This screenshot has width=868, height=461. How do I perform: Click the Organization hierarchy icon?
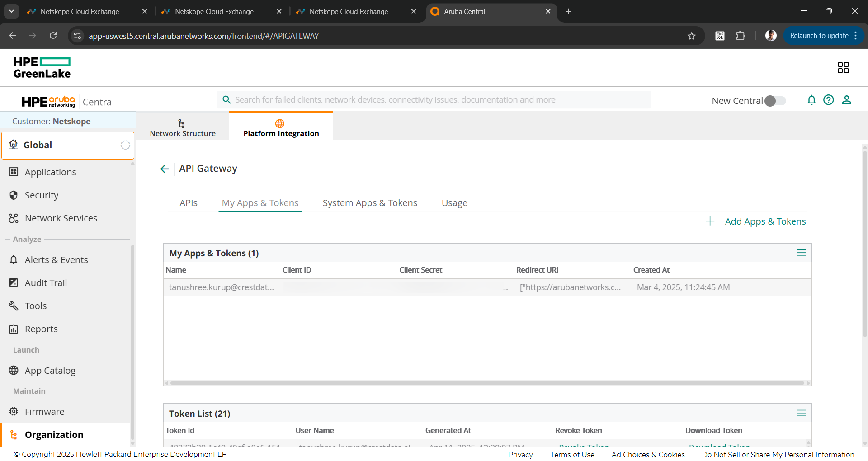click(14, 434)
